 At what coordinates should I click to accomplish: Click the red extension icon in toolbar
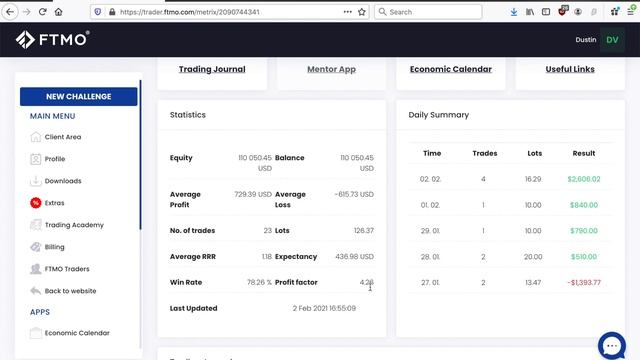tap(562, 11)
